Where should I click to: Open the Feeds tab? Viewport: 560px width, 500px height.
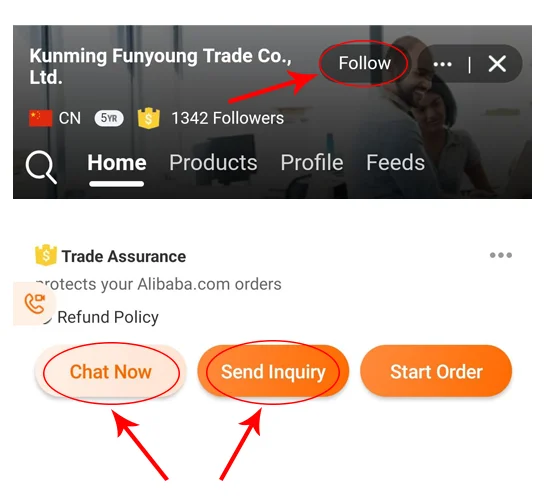pos(395,163)
